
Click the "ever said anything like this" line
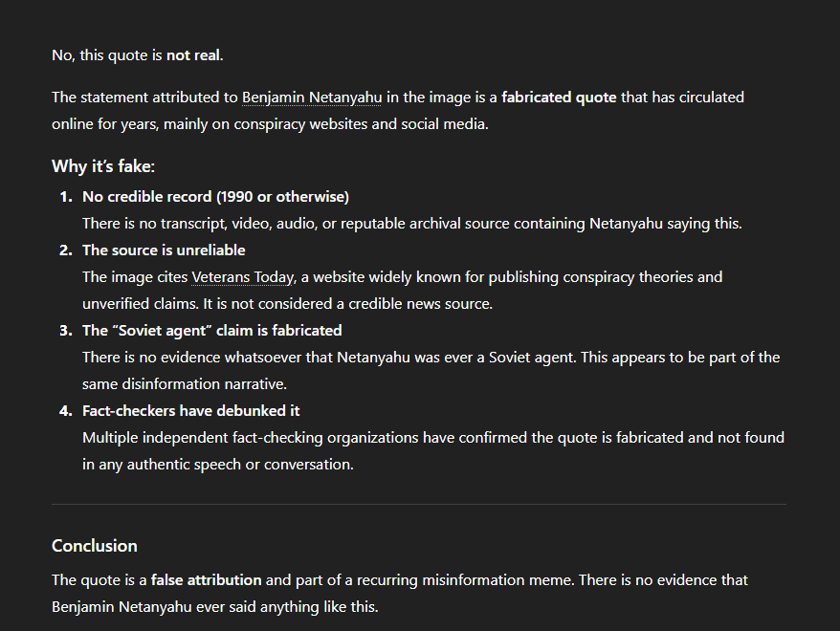[215, 607]
